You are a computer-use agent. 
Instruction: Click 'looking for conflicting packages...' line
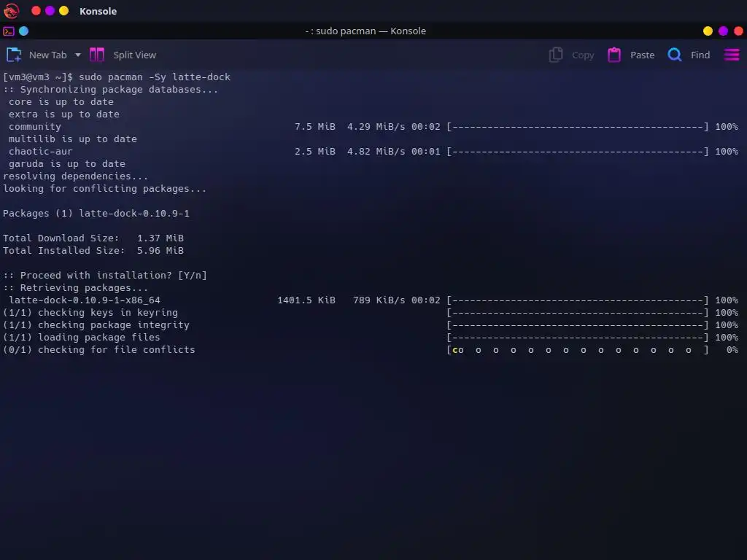tap(105, 189)
